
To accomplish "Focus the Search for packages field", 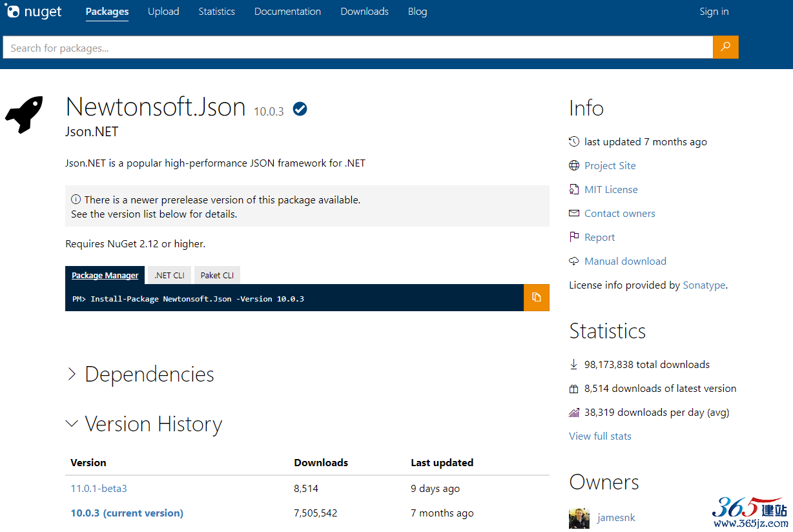I will click(358, 47).
